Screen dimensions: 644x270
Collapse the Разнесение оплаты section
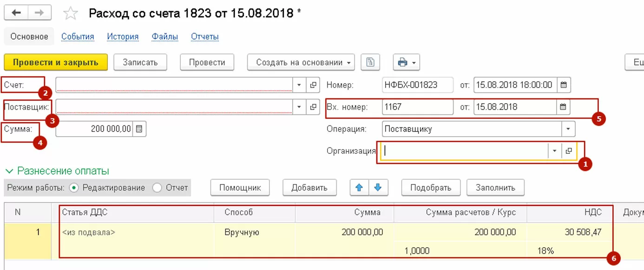click(9, 171)
